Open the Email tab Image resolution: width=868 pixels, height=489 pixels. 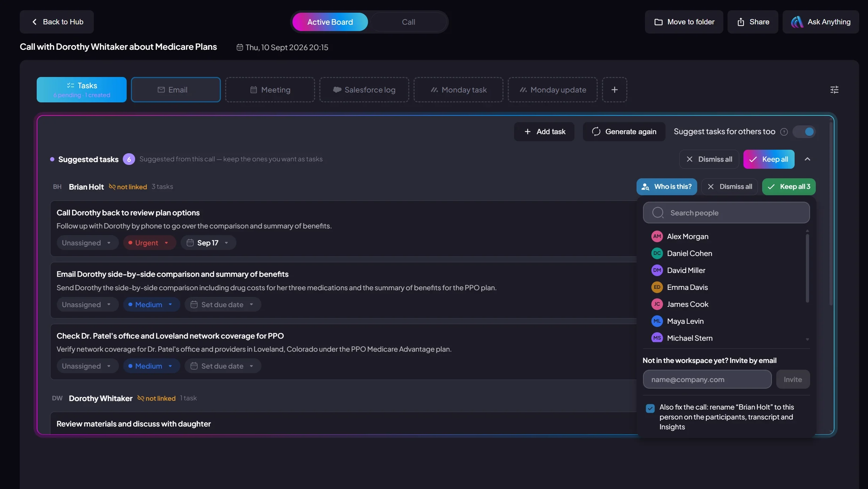pos(176,90)
